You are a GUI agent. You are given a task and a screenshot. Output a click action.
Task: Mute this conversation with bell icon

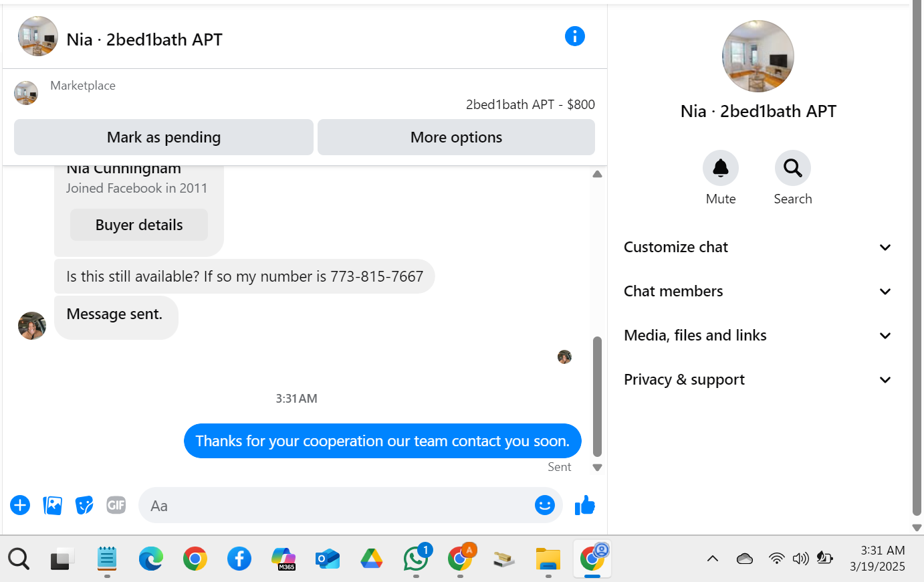click(721, 168)
